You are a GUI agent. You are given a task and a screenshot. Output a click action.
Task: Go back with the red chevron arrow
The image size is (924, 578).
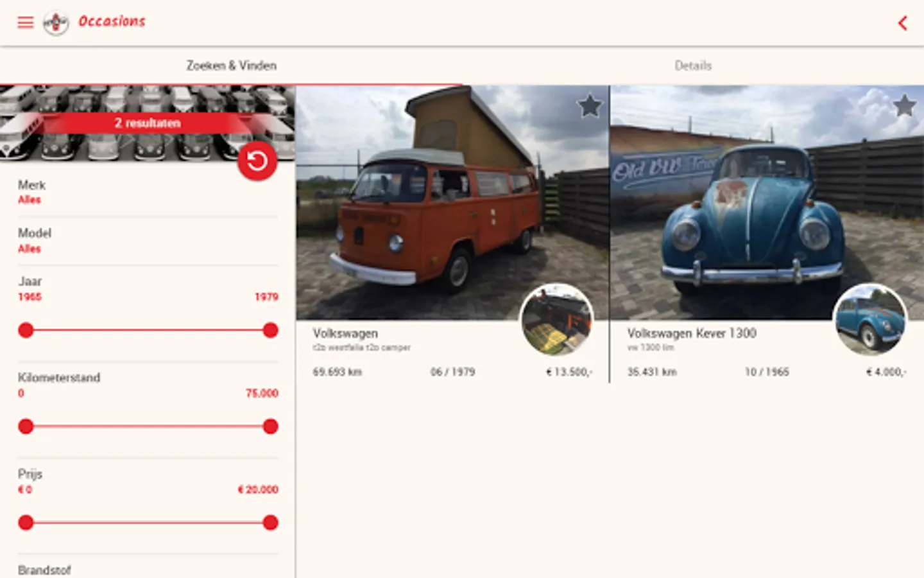903,23
